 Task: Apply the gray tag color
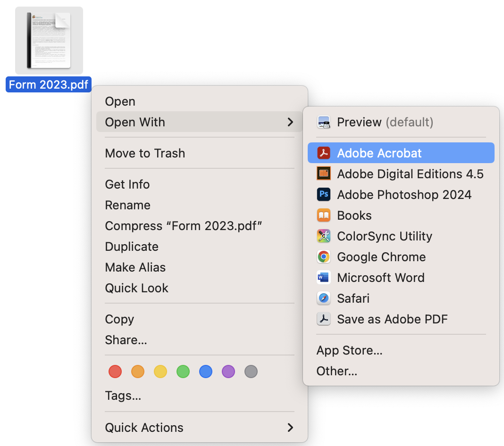coord(251,372)
